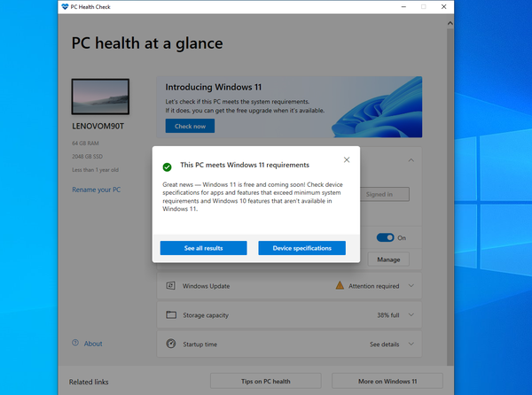Viewport: 532px width, 395px height.
Task: Click the Storage capacity folder icon
Action: tap(169, 314)
